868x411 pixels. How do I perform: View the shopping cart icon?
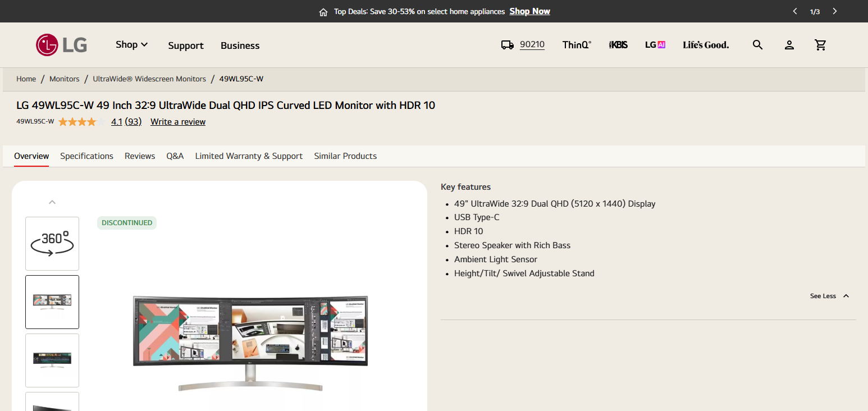(820, 45)
